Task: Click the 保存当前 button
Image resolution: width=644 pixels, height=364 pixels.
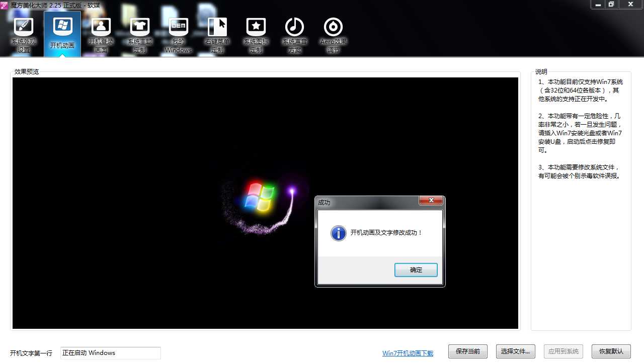Action: click(x=468, y=351)
